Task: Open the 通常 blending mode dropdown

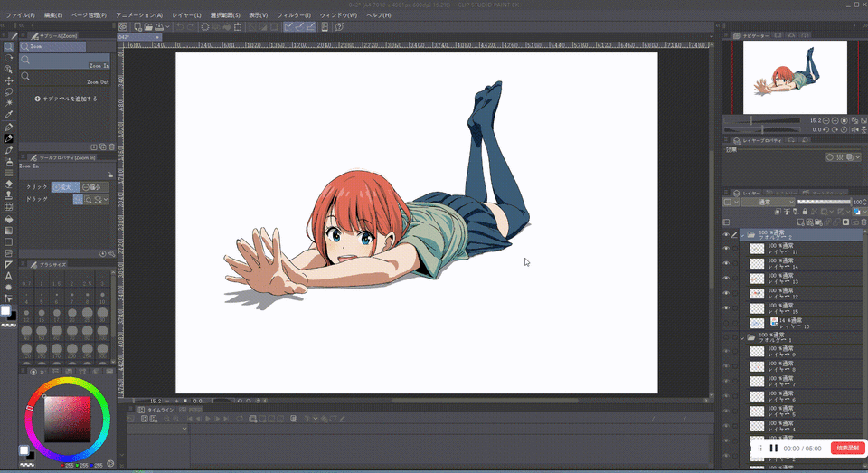Action: 769,203
